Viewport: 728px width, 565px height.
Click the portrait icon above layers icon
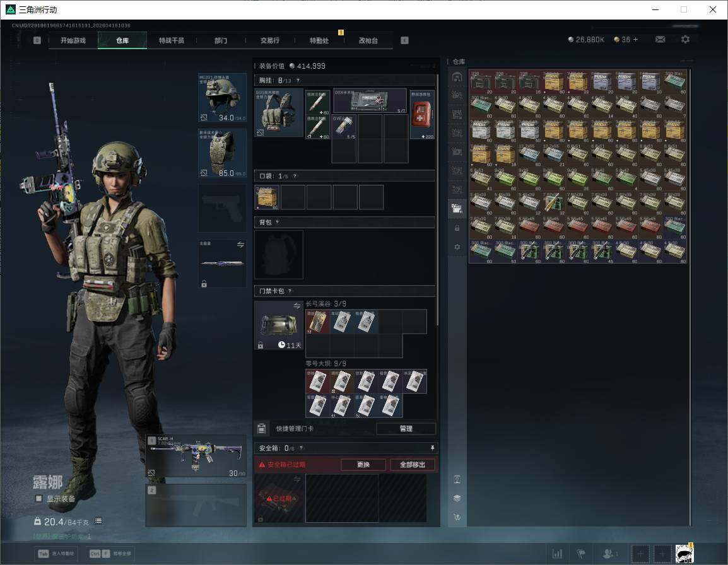tap(457, 480)
